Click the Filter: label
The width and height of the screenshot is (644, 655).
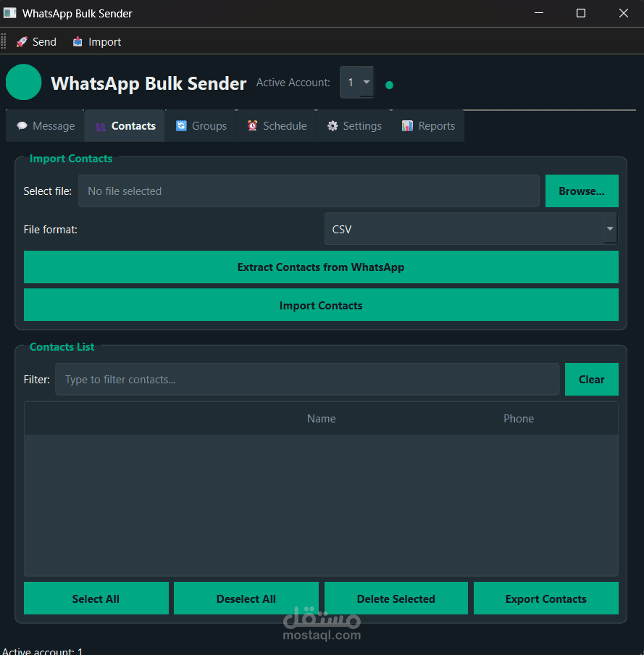[x=37, y=379]
